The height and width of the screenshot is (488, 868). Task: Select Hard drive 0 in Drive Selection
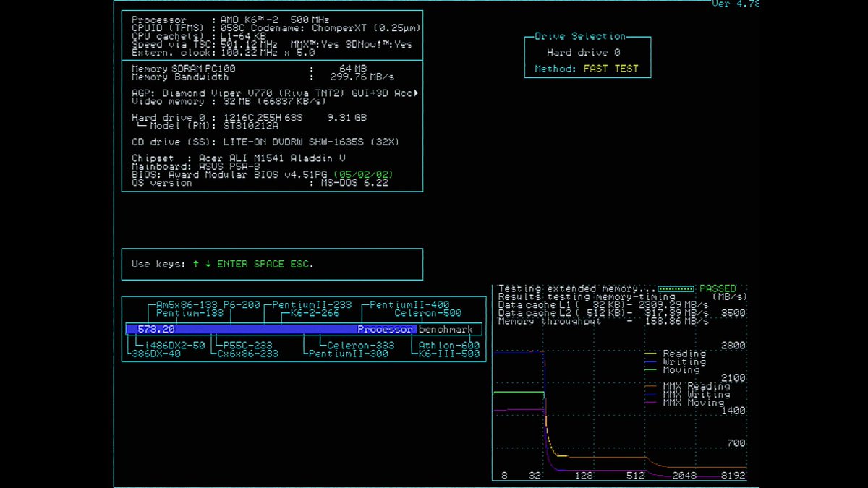click(x=584, y=53)
